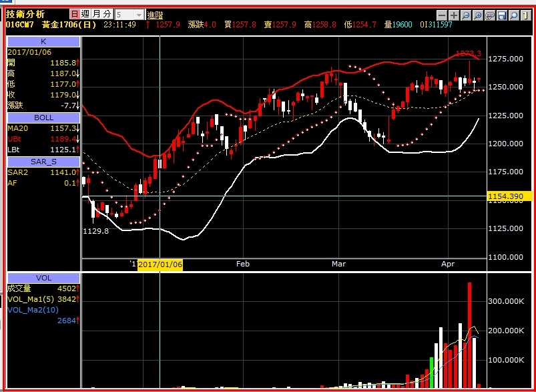Click the VOL_Ma1(5) 3842 row
The height and width of the screenshot is (392, 536).
(x=43, y=299)
